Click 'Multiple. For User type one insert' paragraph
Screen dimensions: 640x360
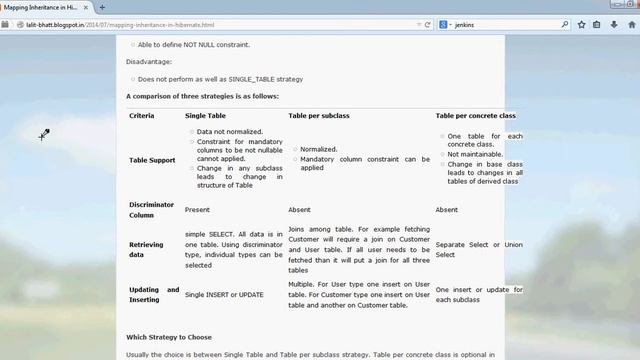pyautogui.click(x=359, y=295)
